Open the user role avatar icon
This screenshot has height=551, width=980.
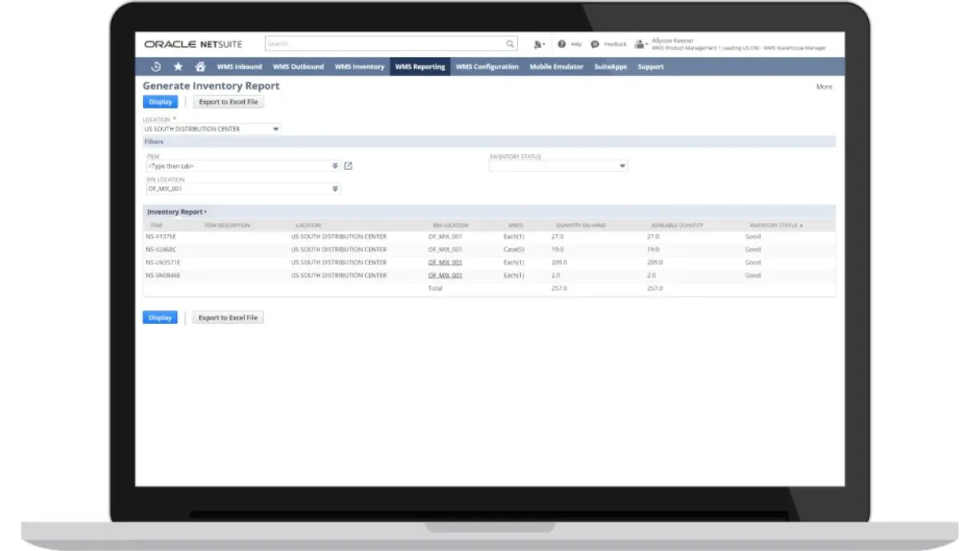point(641,44)
